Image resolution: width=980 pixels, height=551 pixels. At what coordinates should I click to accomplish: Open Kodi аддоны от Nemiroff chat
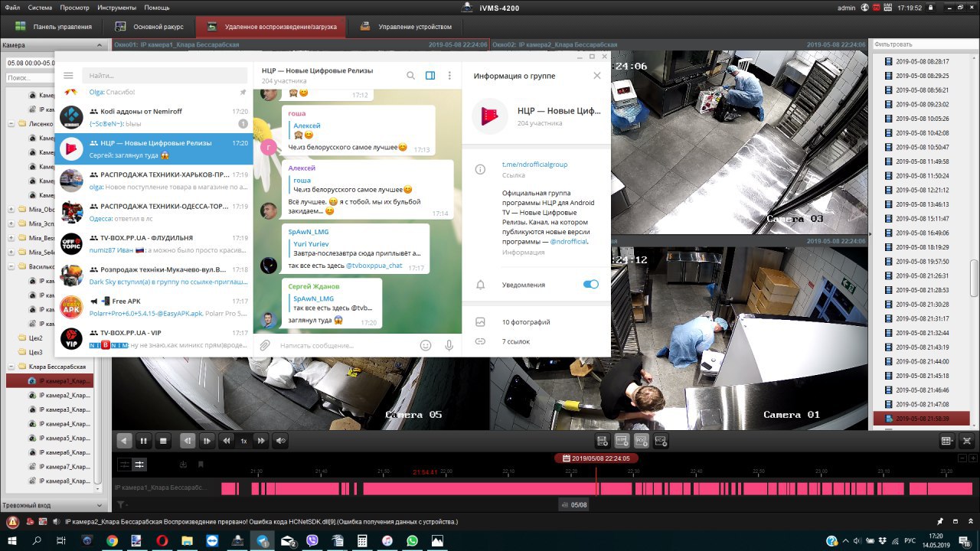tap(154, 117)
